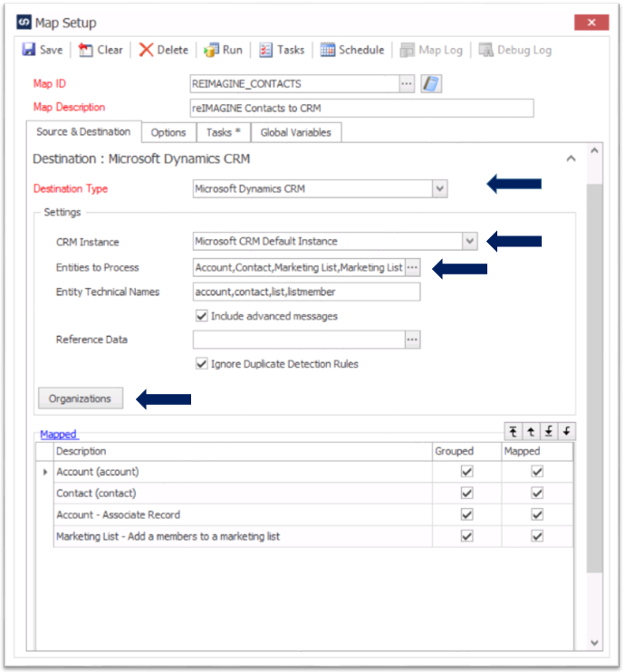Click the notes icon beside Map ID

(431, 83)
